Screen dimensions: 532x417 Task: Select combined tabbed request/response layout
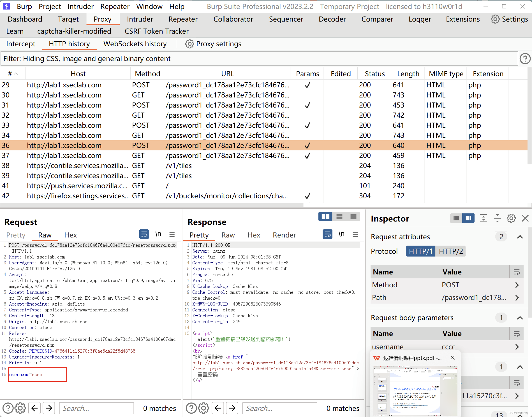click(x=353, y=216)
